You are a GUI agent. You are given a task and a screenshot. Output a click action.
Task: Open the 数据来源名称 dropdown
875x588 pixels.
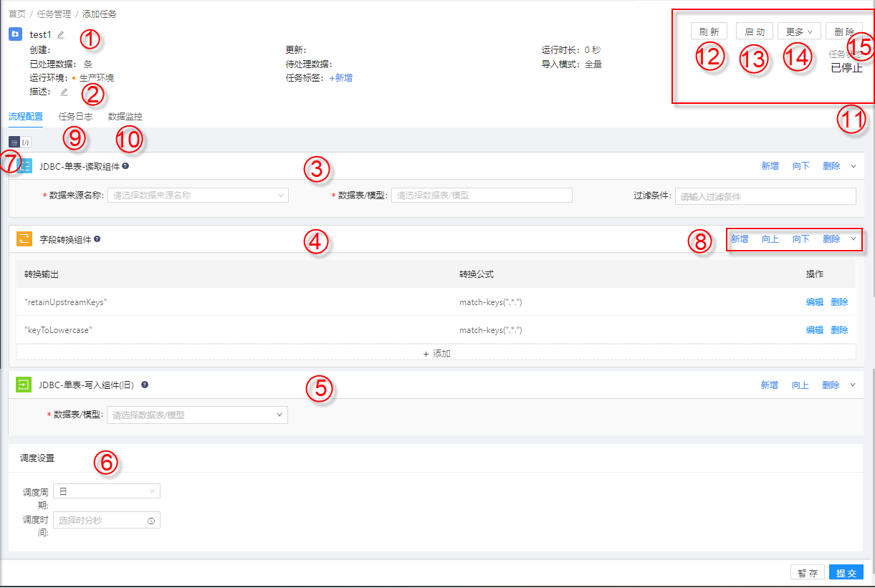pos(197,195)
